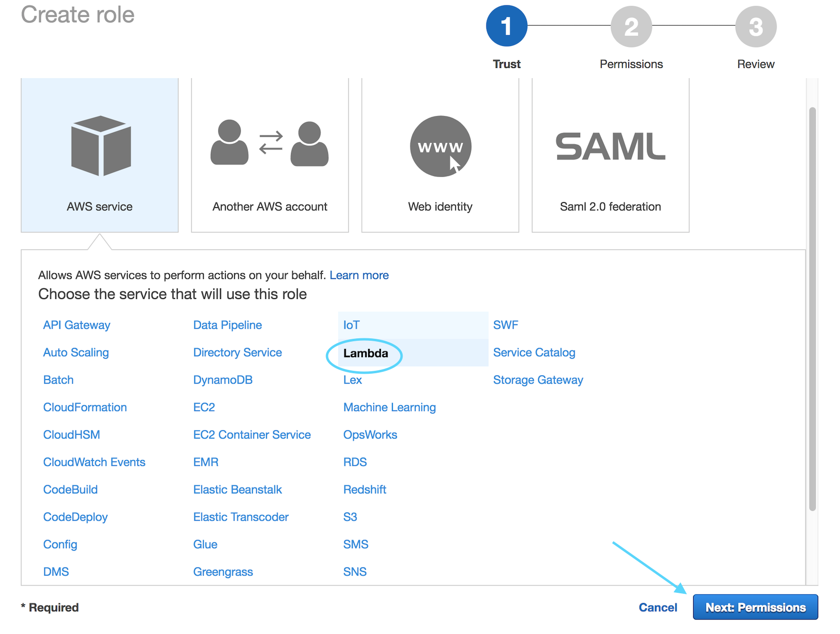840x634 pixels.
Task: Choose the Another AWS account users icon
Action: 269,143
